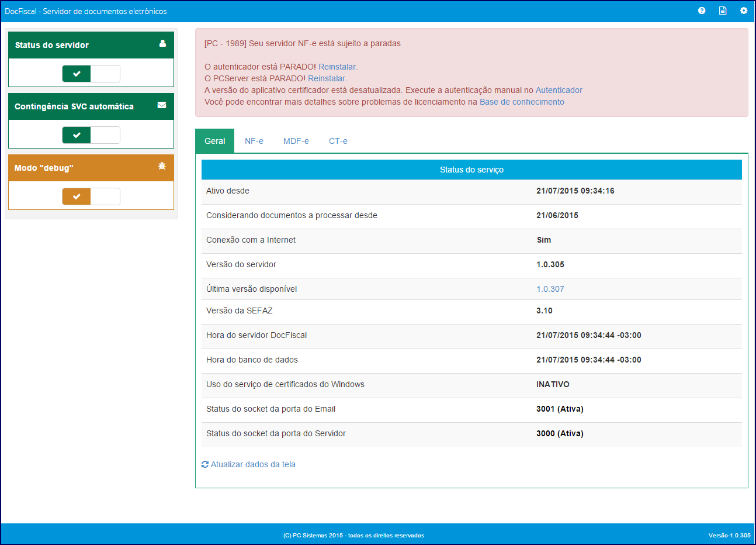The width and height of the screenshot is (756, 545).
Task: Click the PC Sistemas 2015 copyright text
Action: coord(353,535)
